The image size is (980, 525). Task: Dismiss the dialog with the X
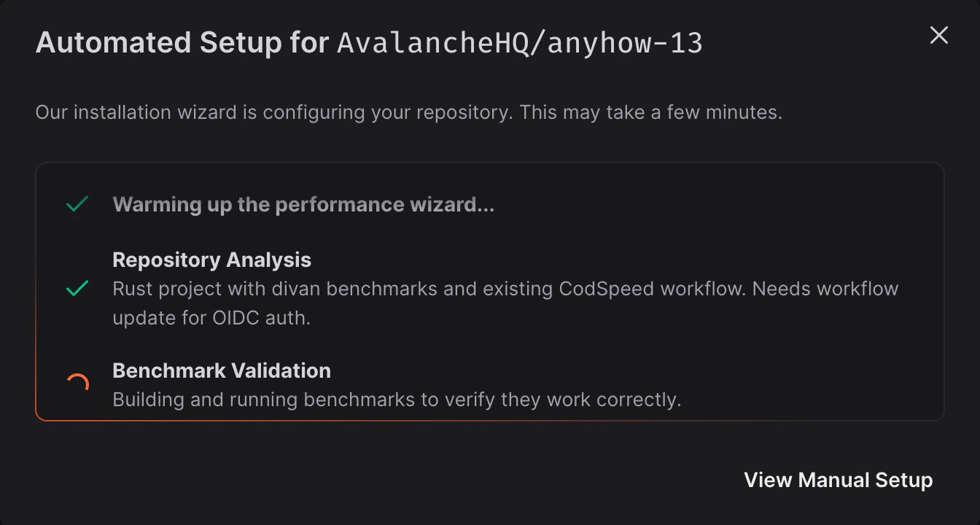[938, 35]
